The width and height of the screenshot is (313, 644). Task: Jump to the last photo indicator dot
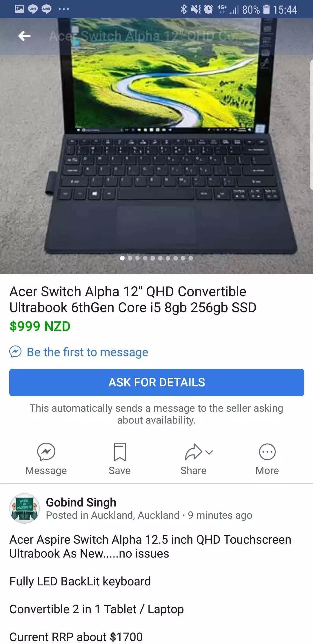(x=190, y=258)
